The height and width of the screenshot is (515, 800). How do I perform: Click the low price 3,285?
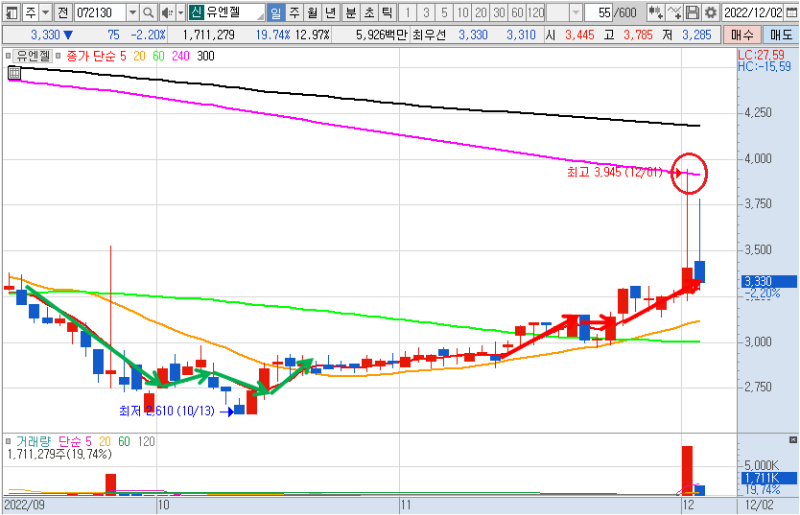tap(696, 35)
